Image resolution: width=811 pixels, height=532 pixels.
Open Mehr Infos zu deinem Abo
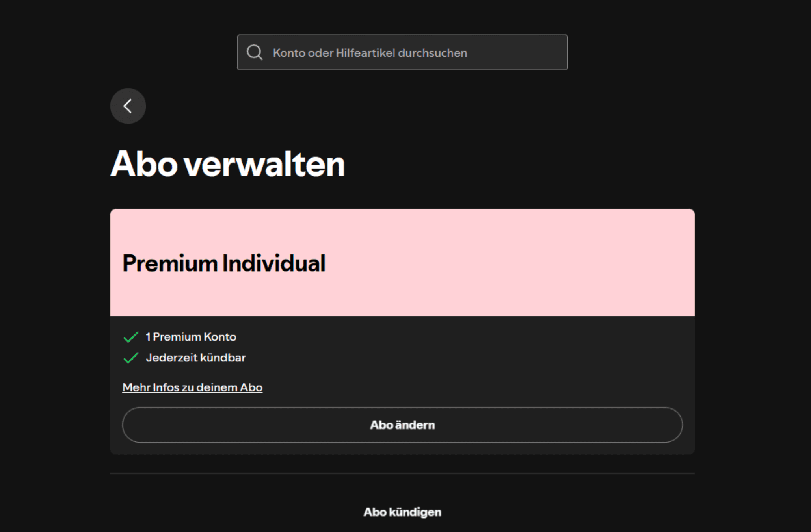[193, 387]
